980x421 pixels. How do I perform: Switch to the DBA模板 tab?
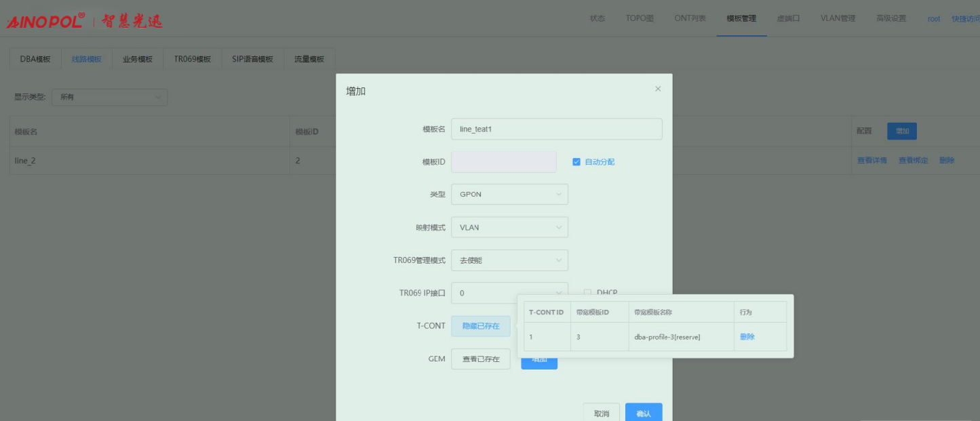(35, 59)
